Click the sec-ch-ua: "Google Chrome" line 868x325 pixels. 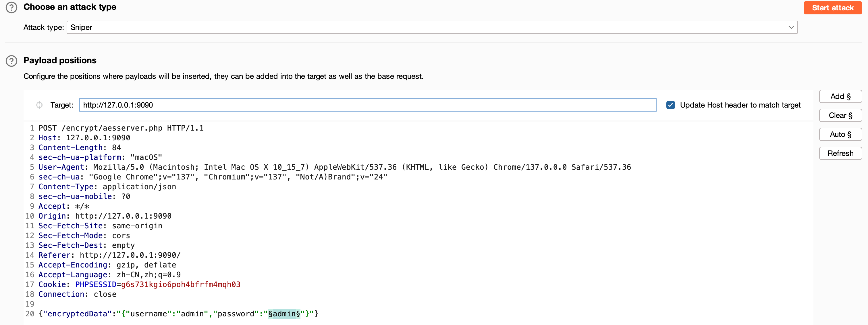coord(213,177)
